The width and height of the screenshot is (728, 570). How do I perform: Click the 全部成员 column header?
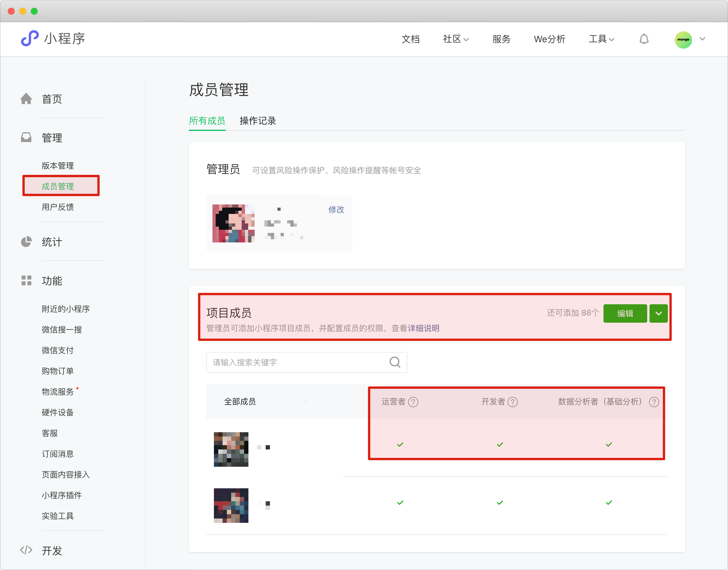click(x=240, y=401)
